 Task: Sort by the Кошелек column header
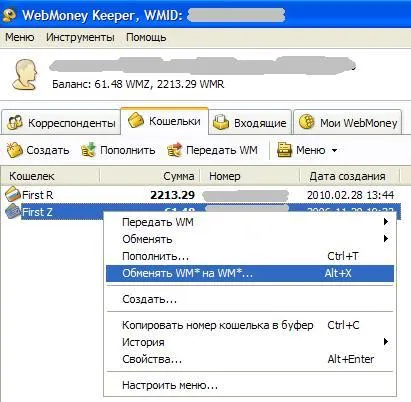click(x=50, y=176)
